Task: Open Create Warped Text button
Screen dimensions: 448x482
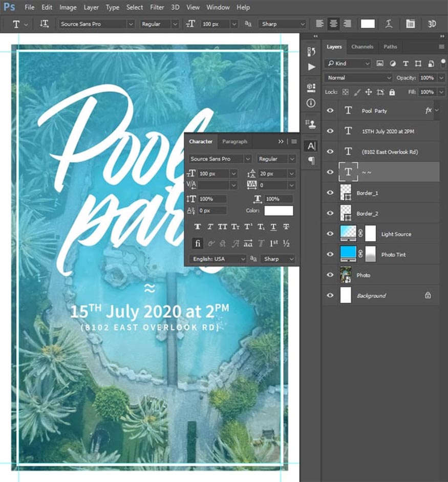Action: pos(389,24)
